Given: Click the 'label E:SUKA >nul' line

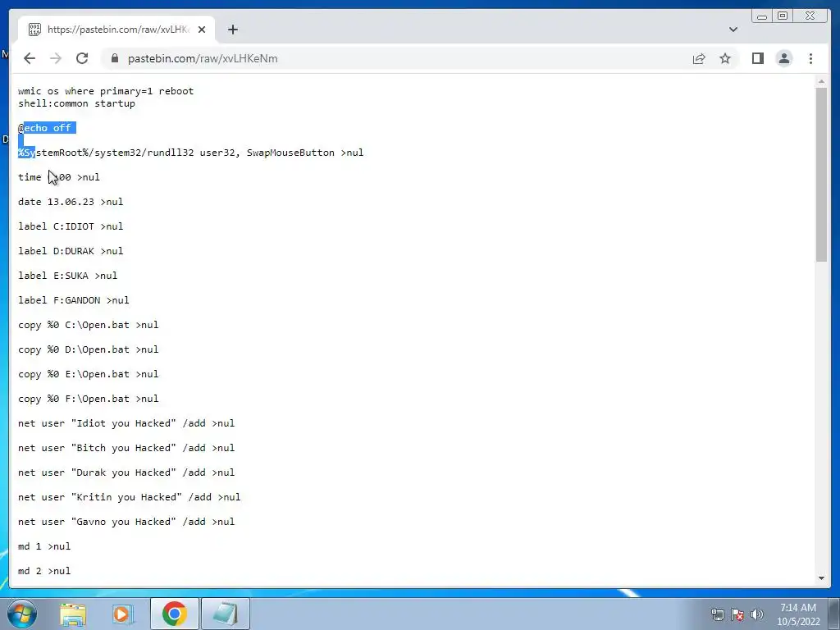Looking at the screenshot, I should click(x=67, y=276).
